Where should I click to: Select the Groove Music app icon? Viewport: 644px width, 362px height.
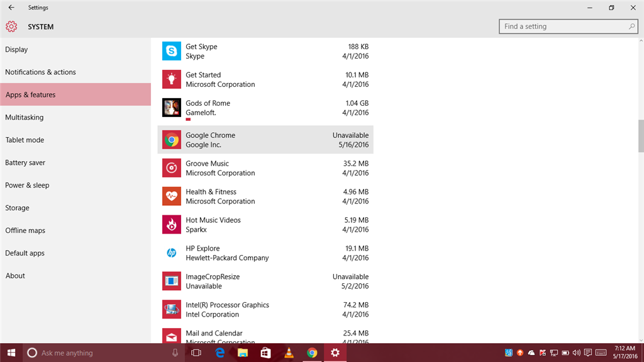(171, 168)
